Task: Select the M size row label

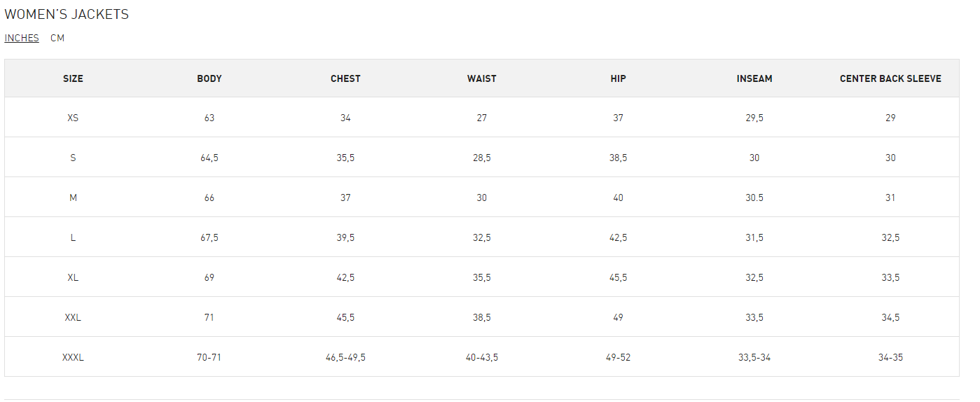Action: pos(73,197)
